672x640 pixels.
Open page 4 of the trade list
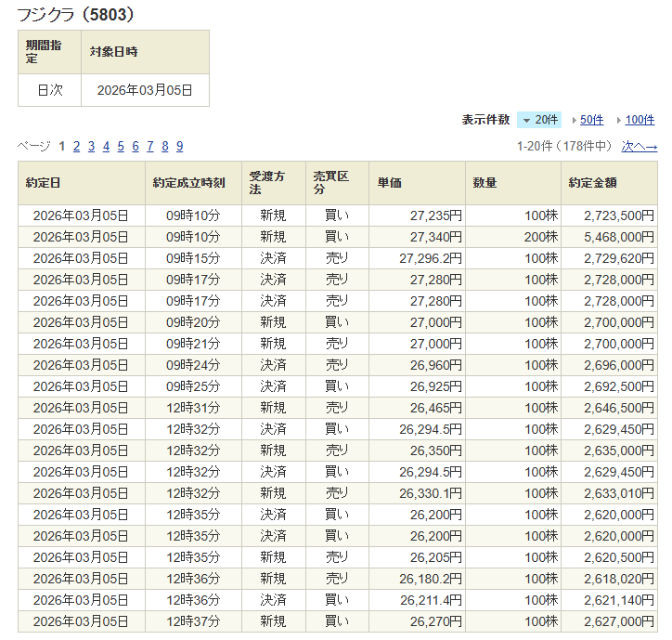[x=106, y=146]
